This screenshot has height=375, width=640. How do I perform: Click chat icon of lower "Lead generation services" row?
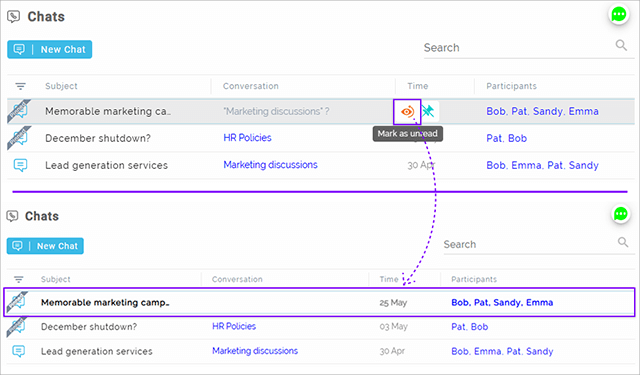click(x=19, y=351)
